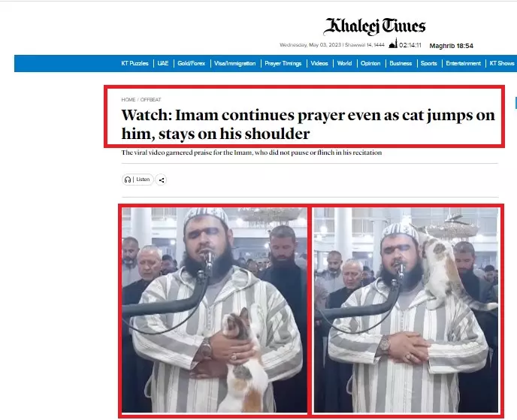This screenshot has height=420, width=517.
Task: Open the KT Puzzles menu
Action: coord(135,63)
